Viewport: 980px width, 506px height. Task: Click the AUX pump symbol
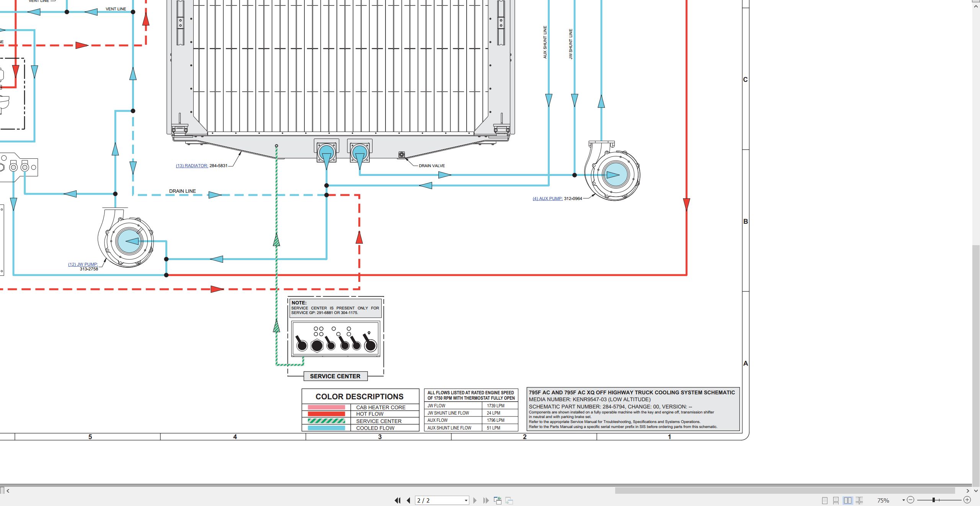pos(612,171)
